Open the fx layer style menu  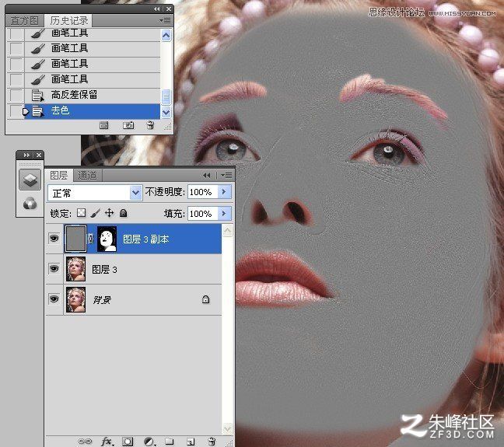click(107, 442)
